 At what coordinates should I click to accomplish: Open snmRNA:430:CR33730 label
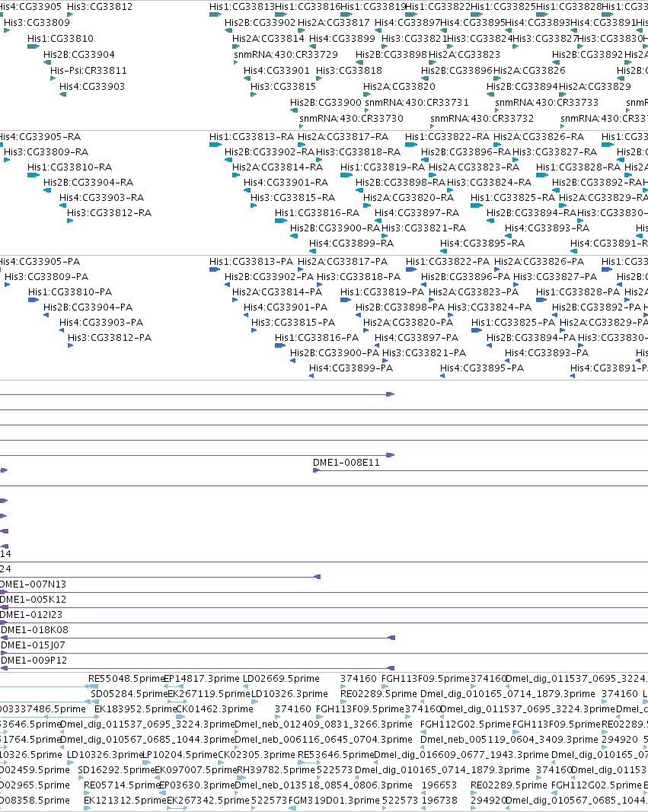351,119
